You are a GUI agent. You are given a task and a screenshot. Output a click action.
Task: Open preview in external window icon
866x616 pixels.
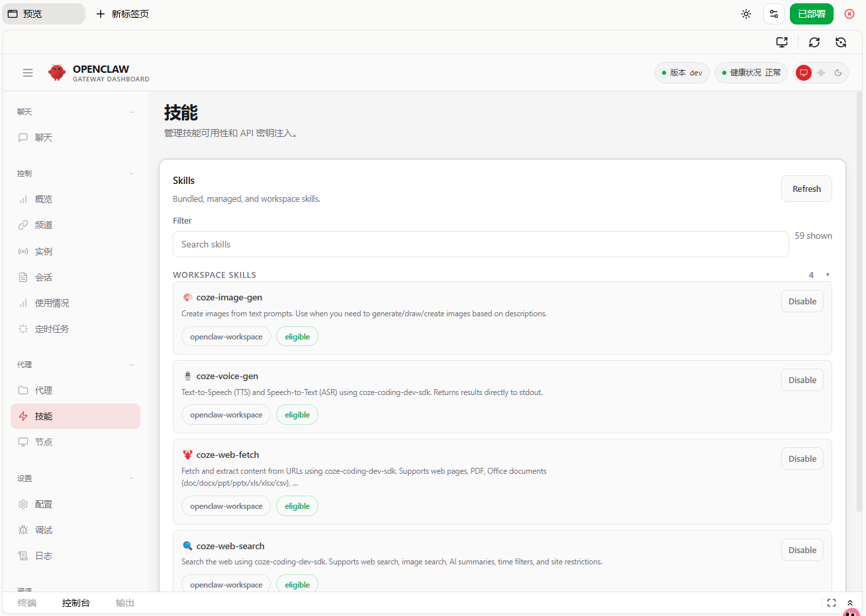(x=782, y=42)
